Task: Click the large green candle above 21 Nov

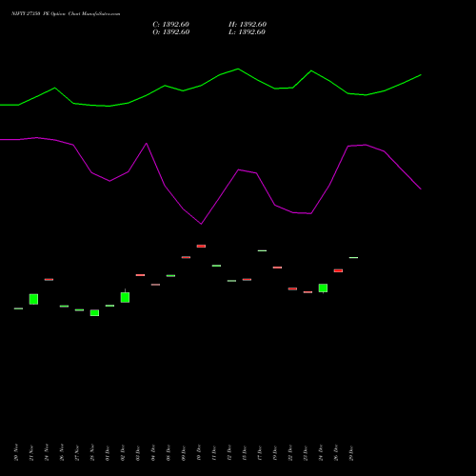Action: tap(33, 299)
